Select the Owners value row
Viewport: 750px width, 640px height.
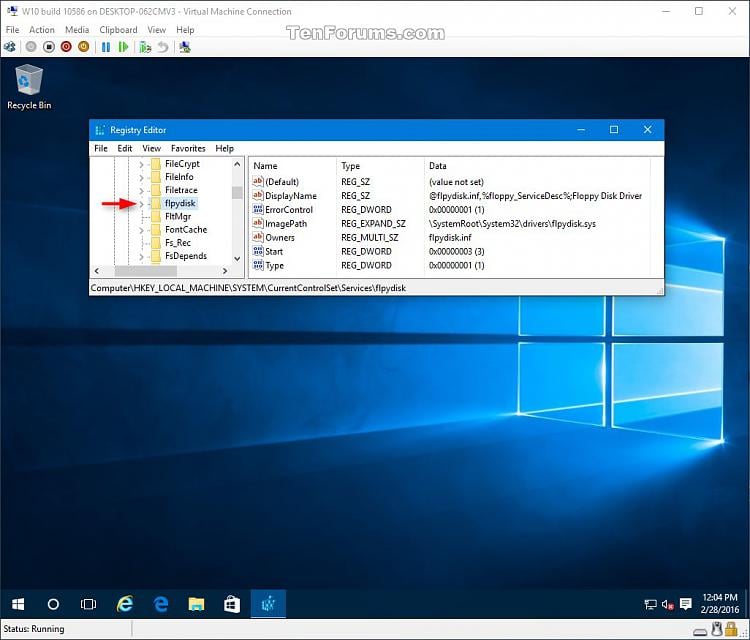pyautogui.click(x=280, y=237)
